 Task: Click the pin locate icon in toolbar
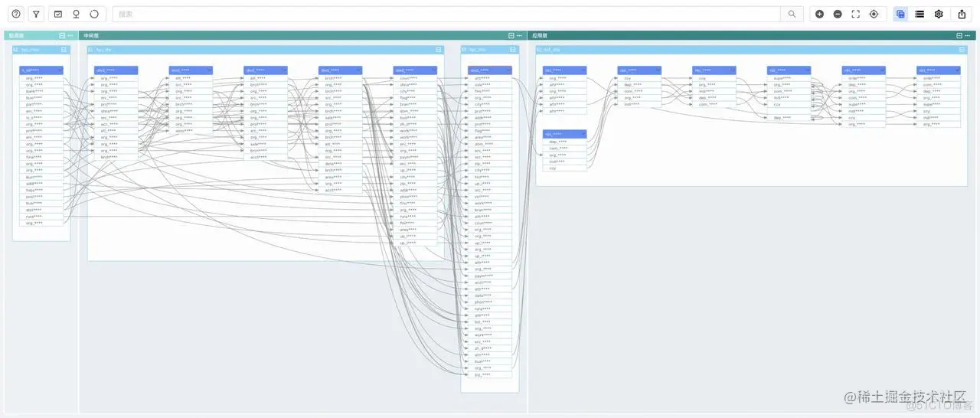click(x=76, y=14)
